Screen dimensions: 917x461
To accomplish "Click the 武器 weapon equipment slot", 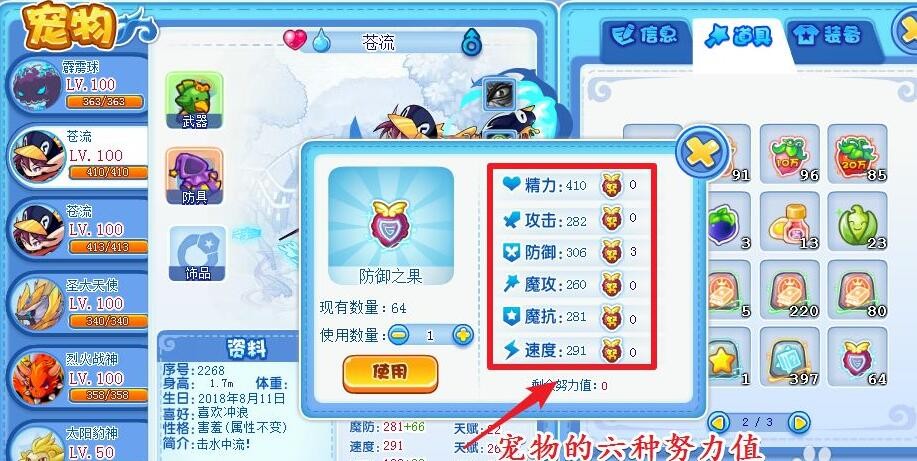I will tap(194, 100).
